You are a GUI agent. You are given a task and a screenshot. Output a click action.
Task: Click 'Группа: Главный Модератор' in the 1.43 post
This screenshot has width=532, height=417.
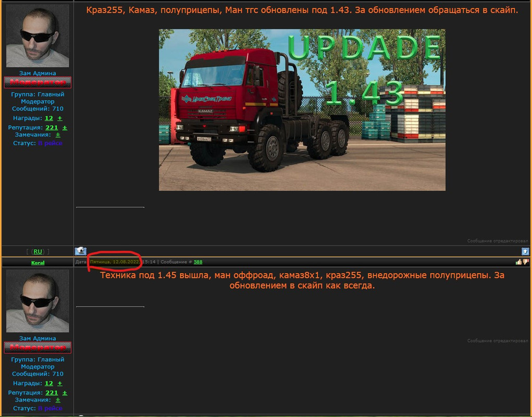[x=38, y=97]
